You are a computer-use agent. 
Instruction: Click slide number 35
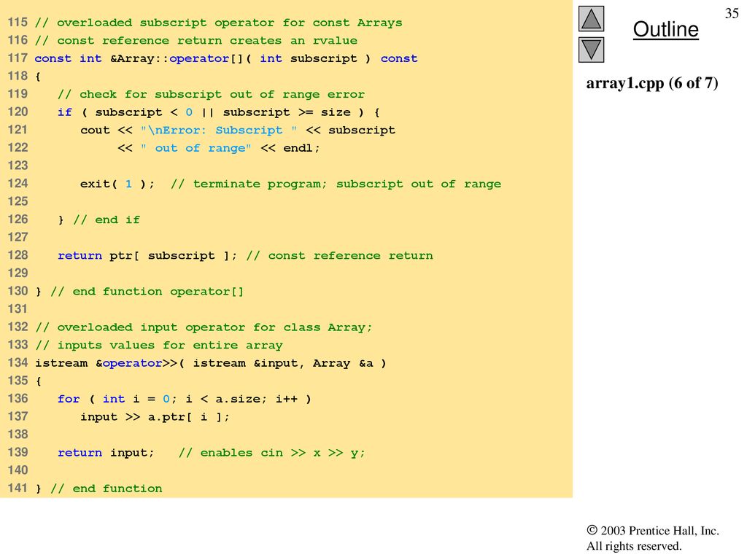pyautogui.click(x=732, y=13)
